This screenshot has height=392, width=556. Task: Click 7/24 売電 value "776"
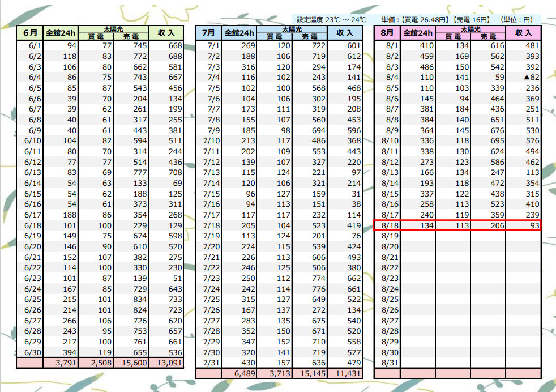click(x=310, y=289)
